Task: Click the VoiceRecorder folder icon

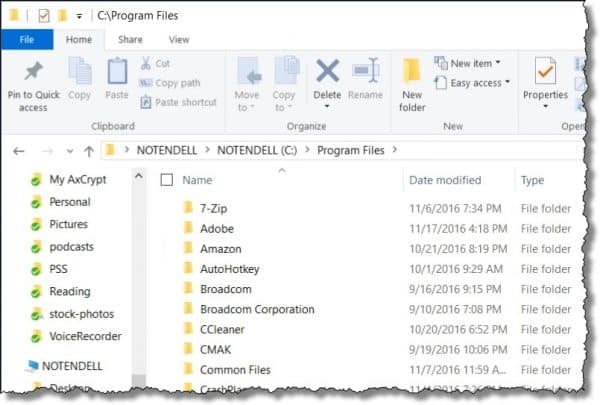Action: (36, 336)
